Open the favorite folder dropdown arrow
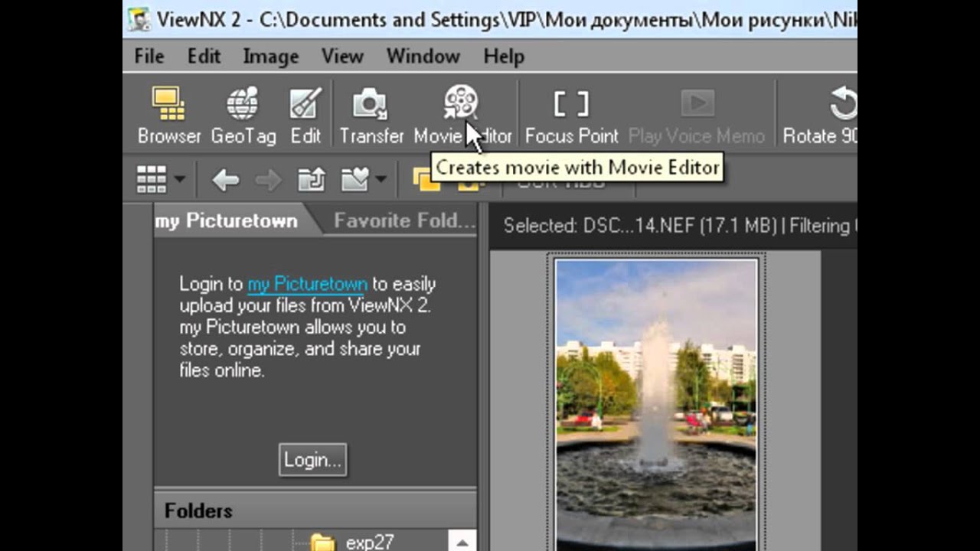This screenshot has height=551, width=980. [381, 181]
